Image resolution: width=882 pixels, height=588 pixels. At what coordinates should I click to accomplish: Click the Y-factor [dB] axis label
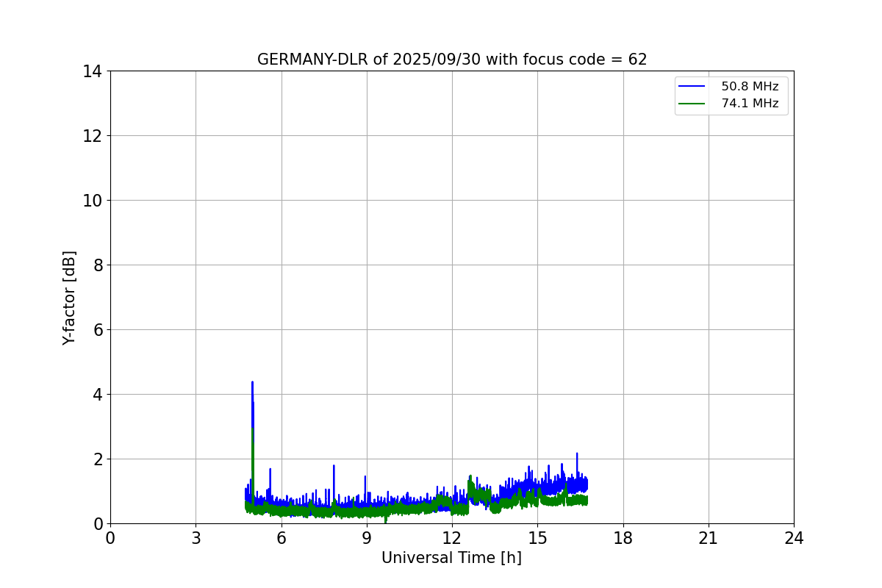69,298
